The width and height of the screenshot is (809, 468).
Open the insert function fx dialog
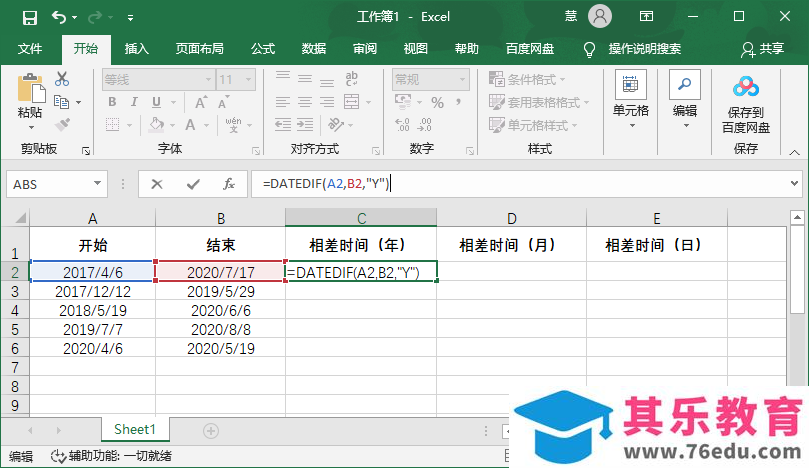click(x=229, y=184)
